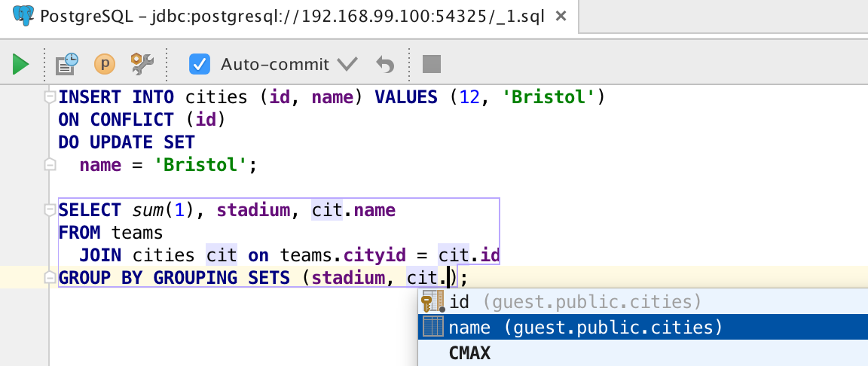Click the green 'Bristol' string in VALUES
The image size is (868, 366).
tap(548, 97)
